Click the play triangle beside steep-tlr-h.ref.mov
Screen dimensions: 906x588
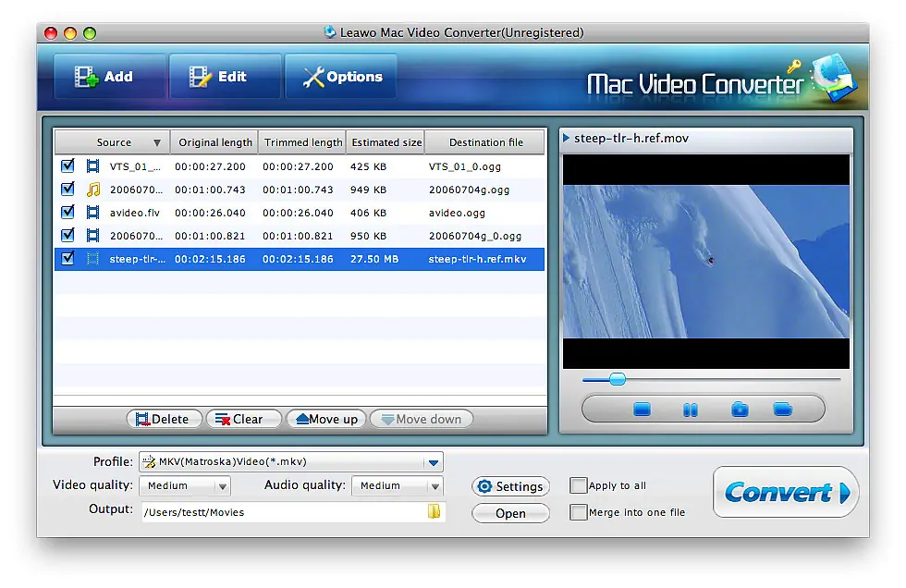pyautogui.click(x=566, y=138)
